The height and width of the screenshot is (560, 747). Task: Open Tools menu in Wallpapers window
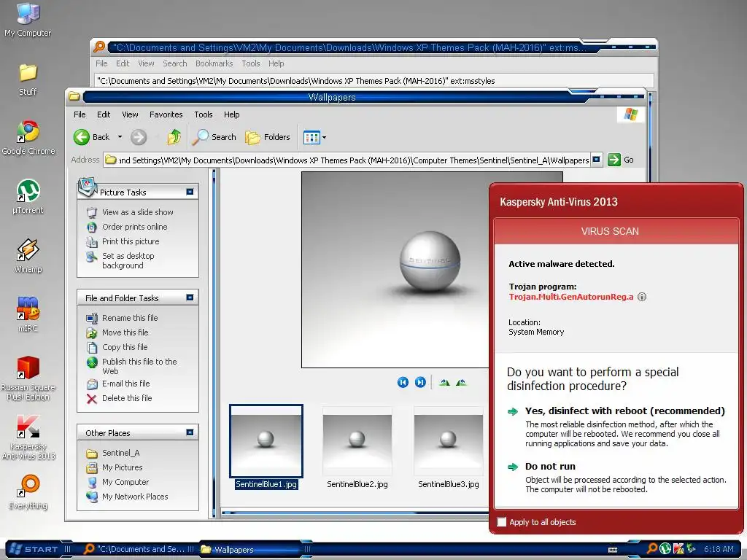click(203, 114)
